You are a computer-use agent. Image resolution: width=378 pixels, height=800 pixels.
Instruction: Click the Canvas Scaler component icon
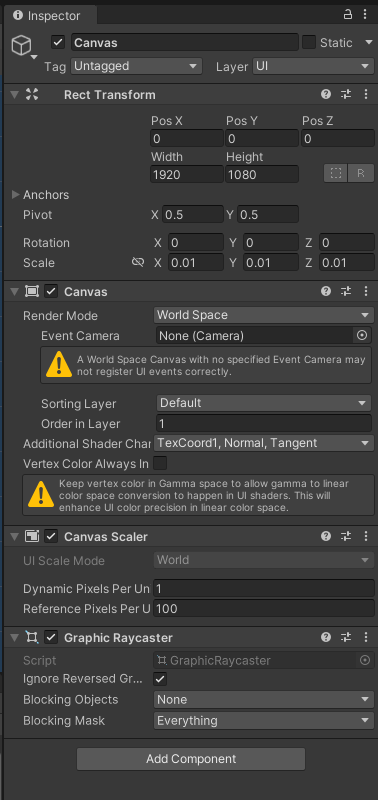tap(32, 536)
